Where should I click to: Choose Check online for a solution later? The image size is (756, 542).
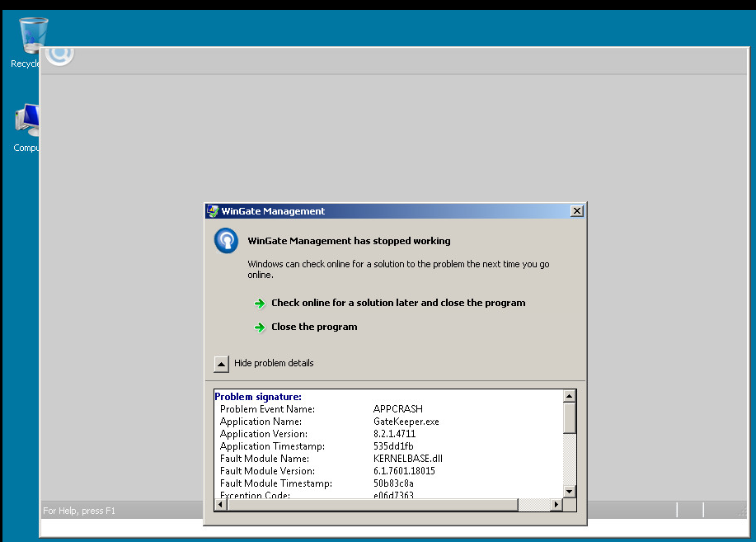398,303
